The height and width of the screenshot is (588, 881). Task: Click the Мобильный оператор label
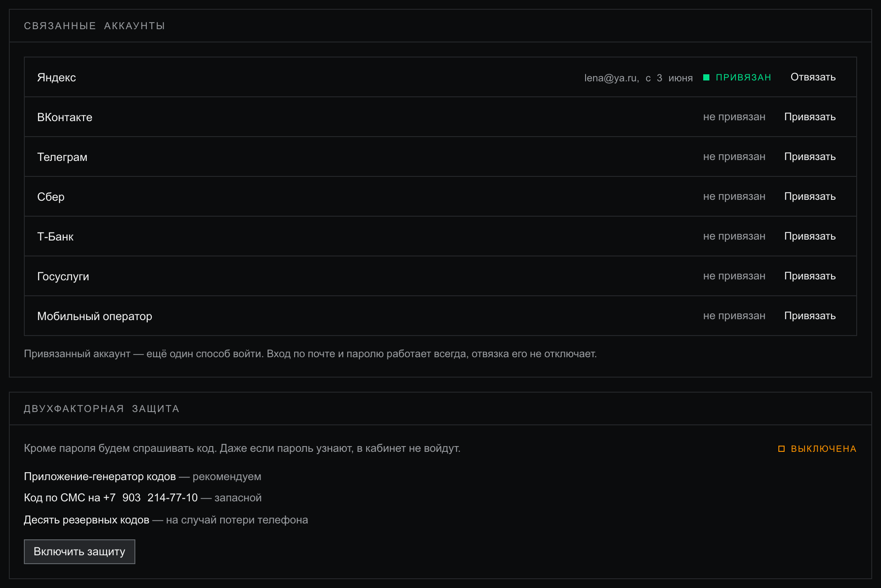pos(95,316)
